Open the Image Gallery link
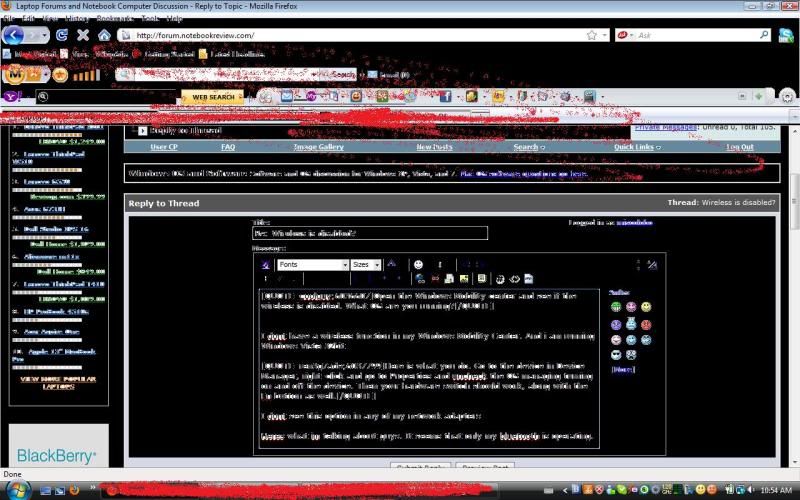This screenshot has height=500, width=800. [x=318, y=147]
